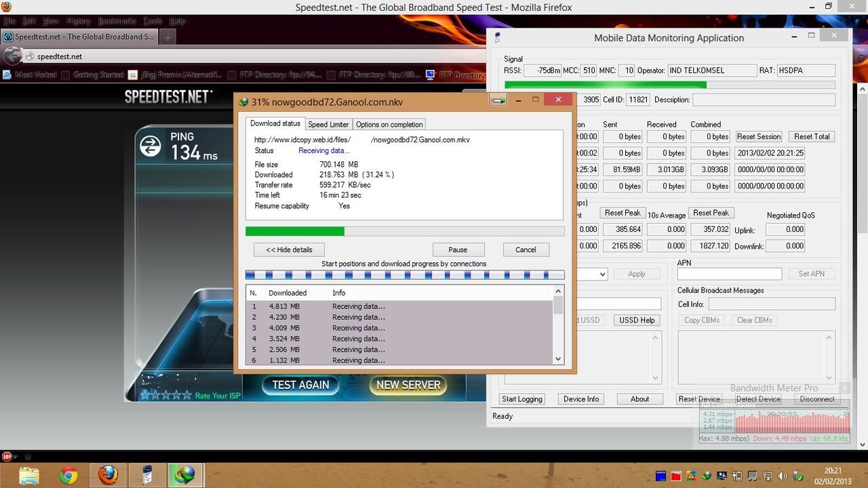Switch to Firefox via taskbar icon
The image size is (868, 488).
(108, 475)
